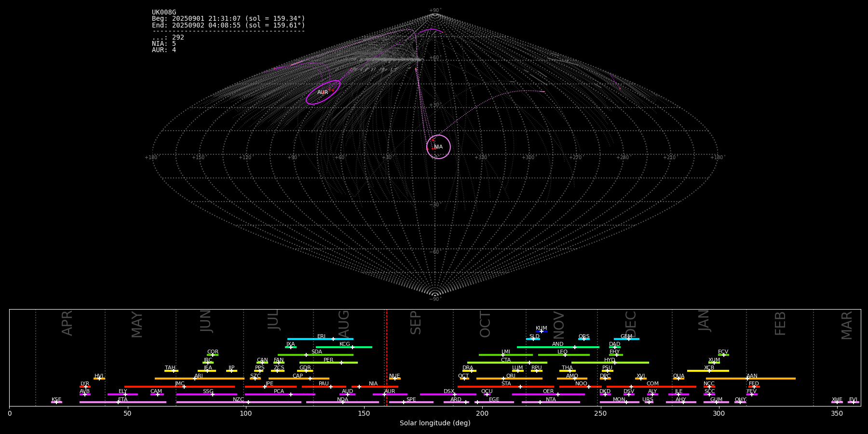Image resolution: width=868 pixels, height=434 pixels.
Task: Select the QUA shower label
Action: tap(678, 376)
